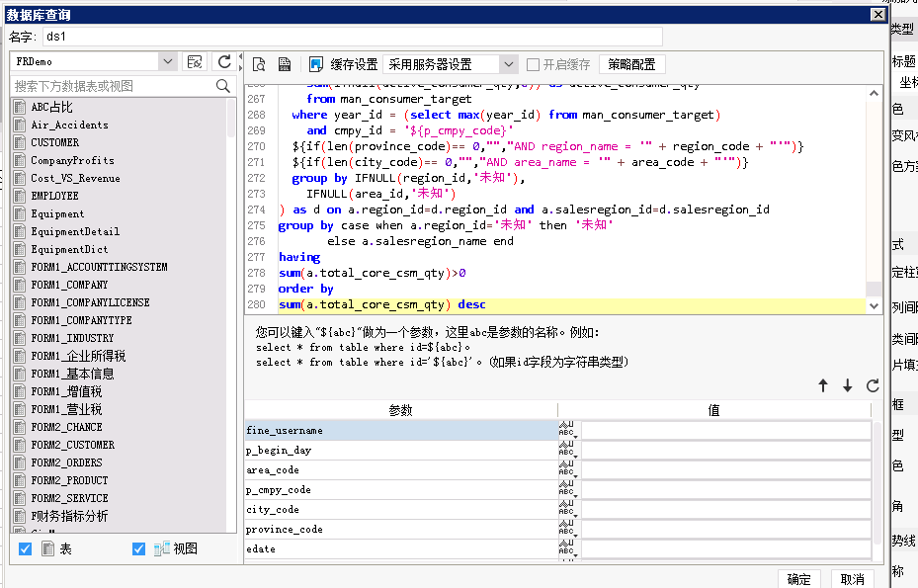Open value type selector for city_code
918x588 pixels.
pyautogui.click(x=567, y=510)
